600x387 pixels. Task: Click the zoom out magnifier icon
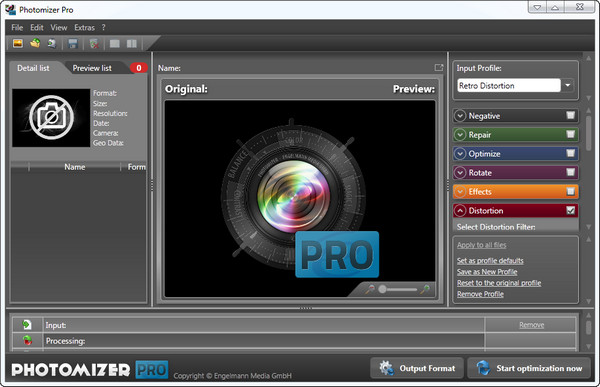pos(370,289)
